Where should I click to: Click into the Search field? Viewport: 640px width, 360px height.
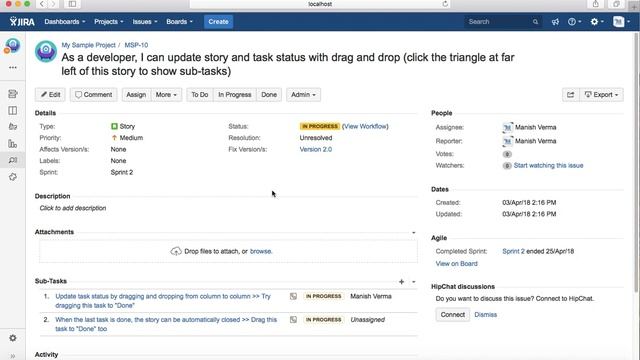(503, 22)
